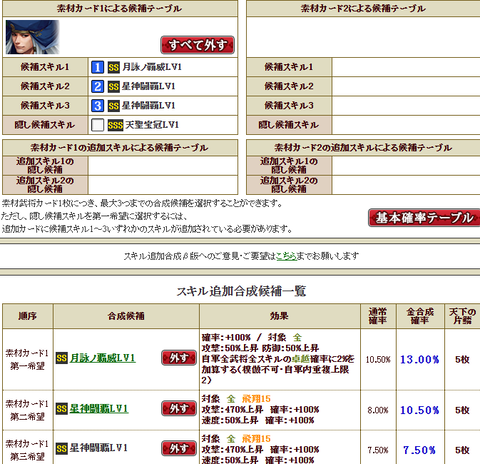Click the general character portrait thumbnail
Screen dimensions: 480x464
32,37
